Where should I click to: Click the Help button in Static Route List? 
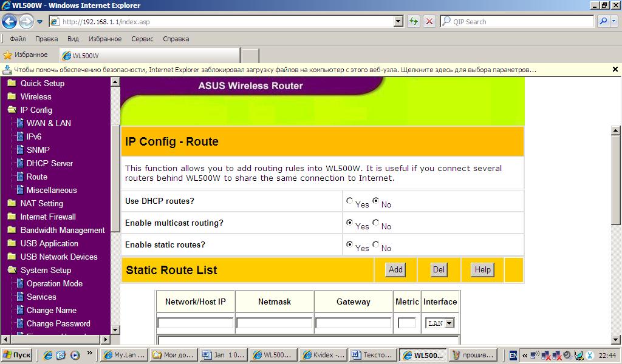click(x=483, y=270)
